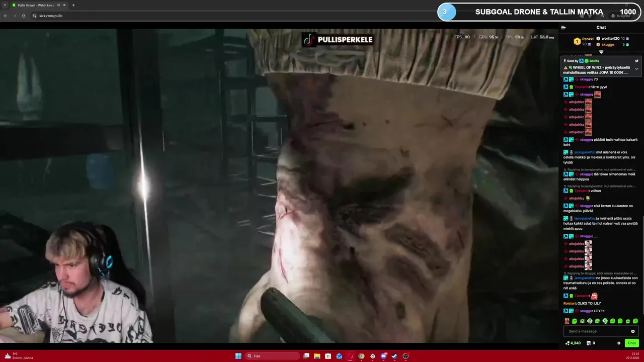Select the last green emote in quick bar
The width and height of the screenshot is (644, 362).
pos(635,321)
